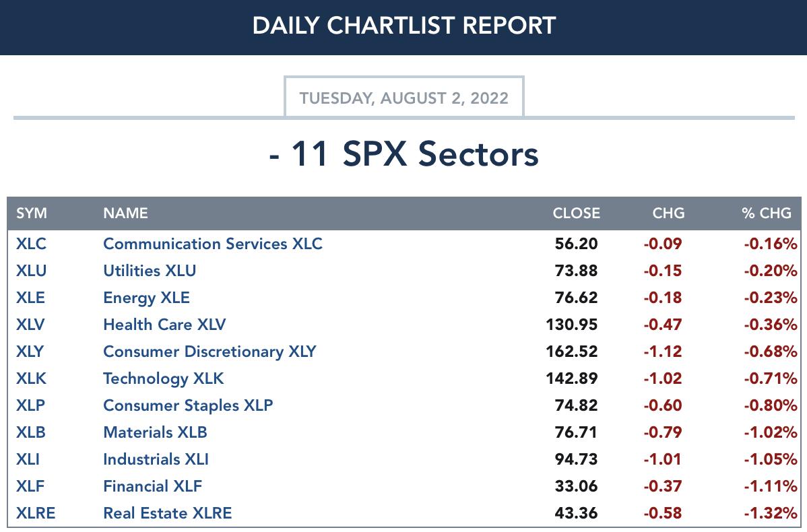The image size is (807, 532).
Task: Click the SYM column header
Action: coord(32,213)
